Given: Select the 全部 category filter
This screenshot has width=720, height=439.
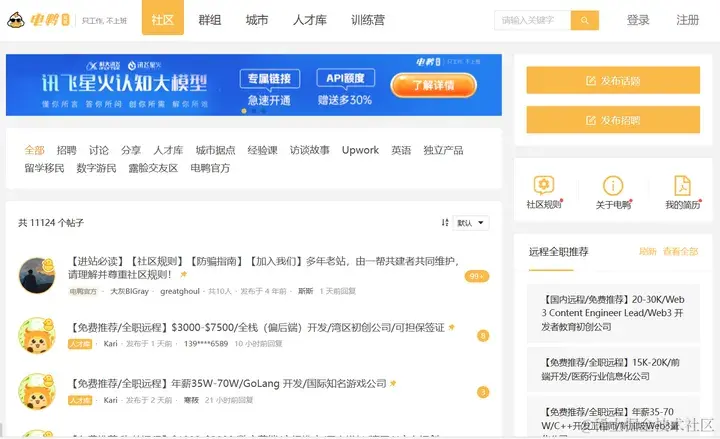Looking at the screenshot, I should coord(34,150).
